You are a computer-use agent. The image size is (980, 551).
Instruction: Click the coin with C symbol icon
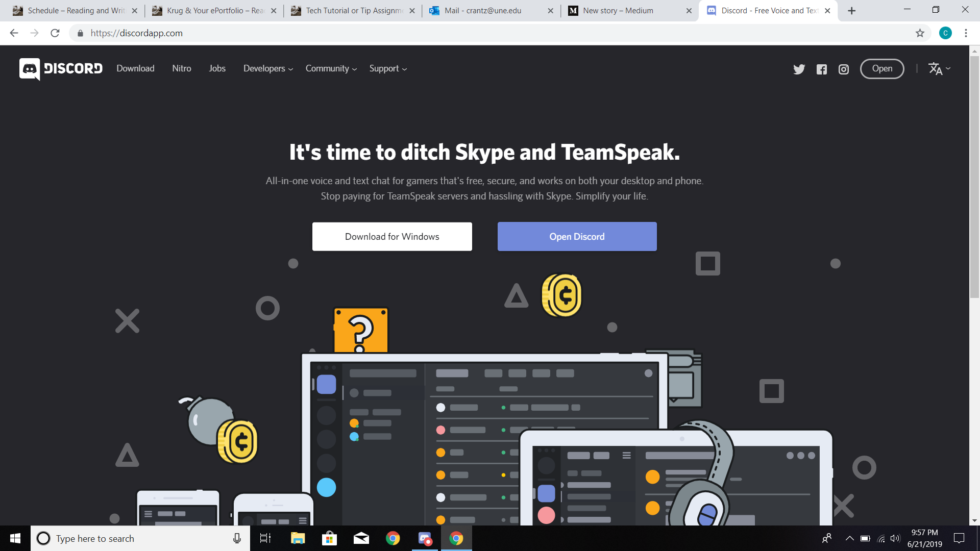point(561,294)
